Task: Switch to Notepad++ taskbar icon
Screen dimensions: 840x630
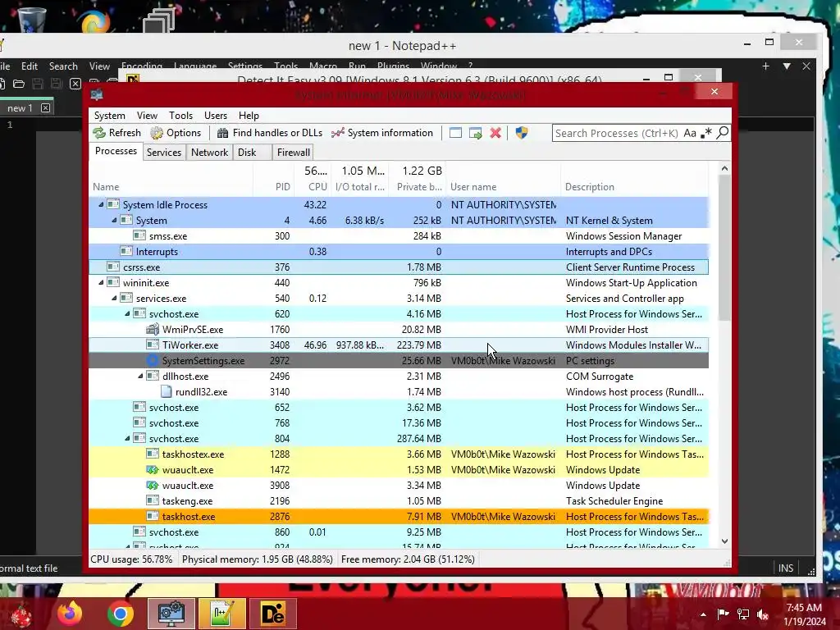Action: pos(221,614)
